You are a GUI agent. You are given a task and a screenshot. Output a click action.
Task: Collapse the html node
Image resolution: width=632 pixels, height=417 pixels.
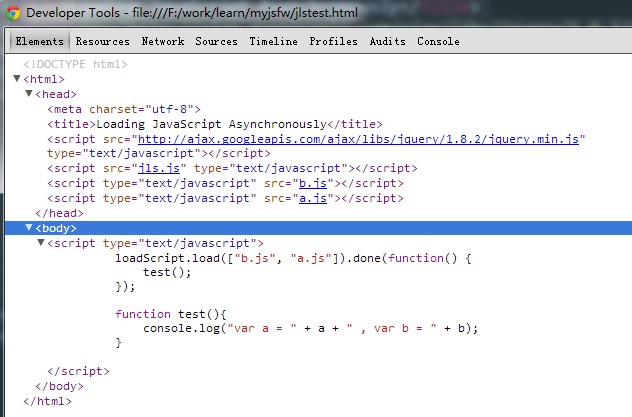(17, 79)
